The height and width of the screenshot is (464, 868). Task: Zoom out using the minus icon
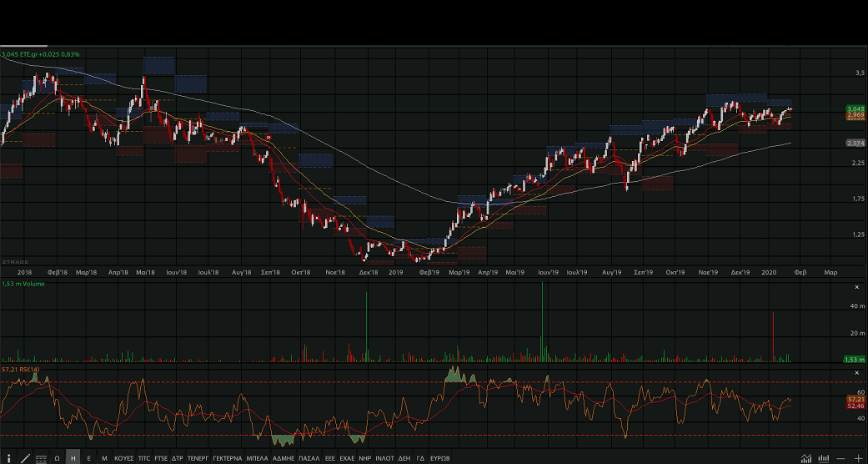click(x=841, y=458)
